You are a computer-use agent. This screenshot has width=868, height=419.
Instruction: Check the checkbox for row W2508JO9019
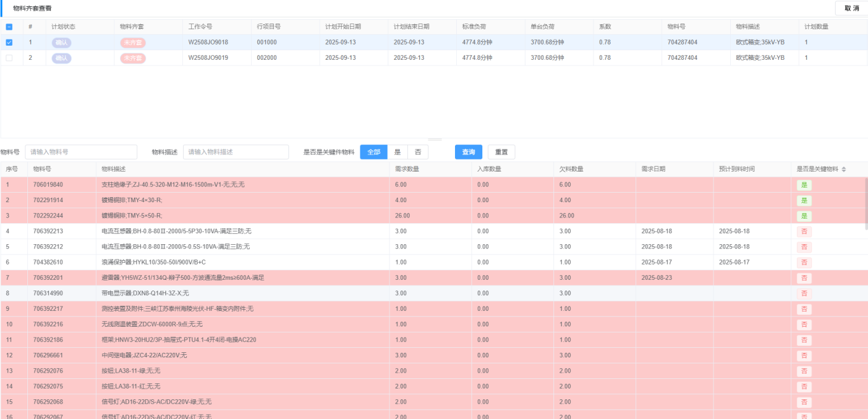pyautogui.click(x=9, y=58)
